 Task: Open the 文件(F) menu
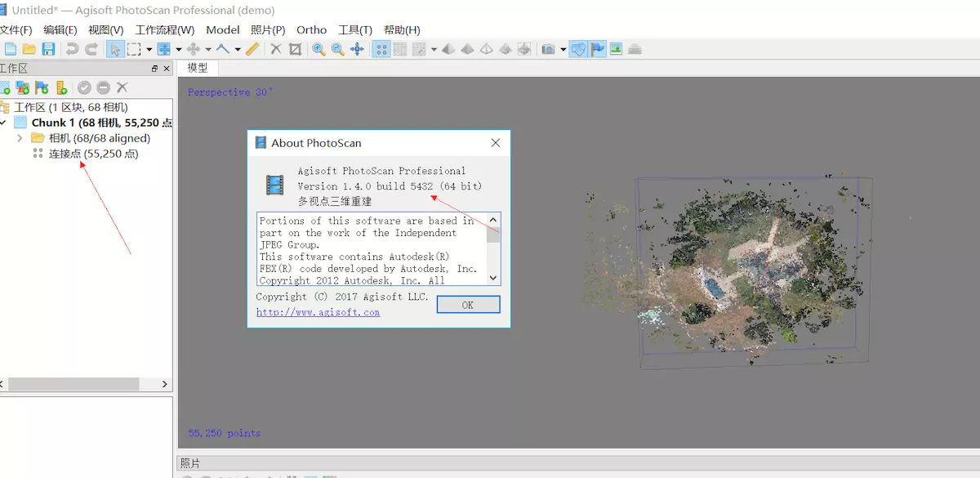(16, 30)
